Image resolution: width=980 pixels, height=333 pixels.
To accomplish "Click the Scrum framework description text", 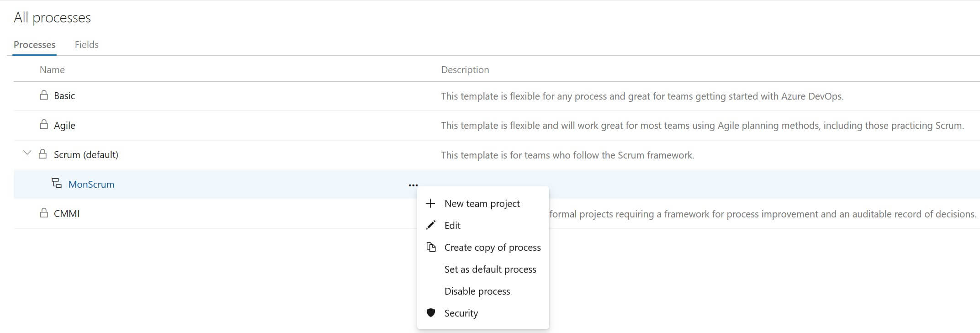I will tap(567, 155).
